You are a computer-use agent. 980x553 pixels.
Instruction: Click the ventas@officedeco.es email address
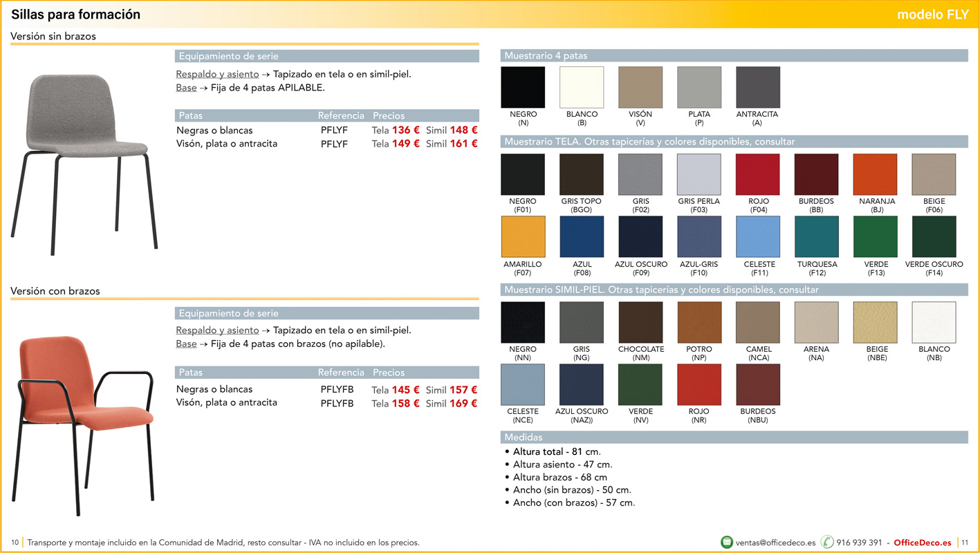(x=775, y=543)
